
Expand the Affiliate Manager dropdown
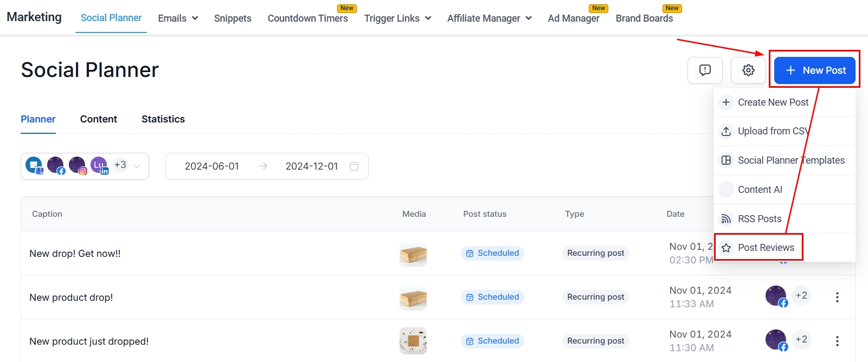pos(489,18)
